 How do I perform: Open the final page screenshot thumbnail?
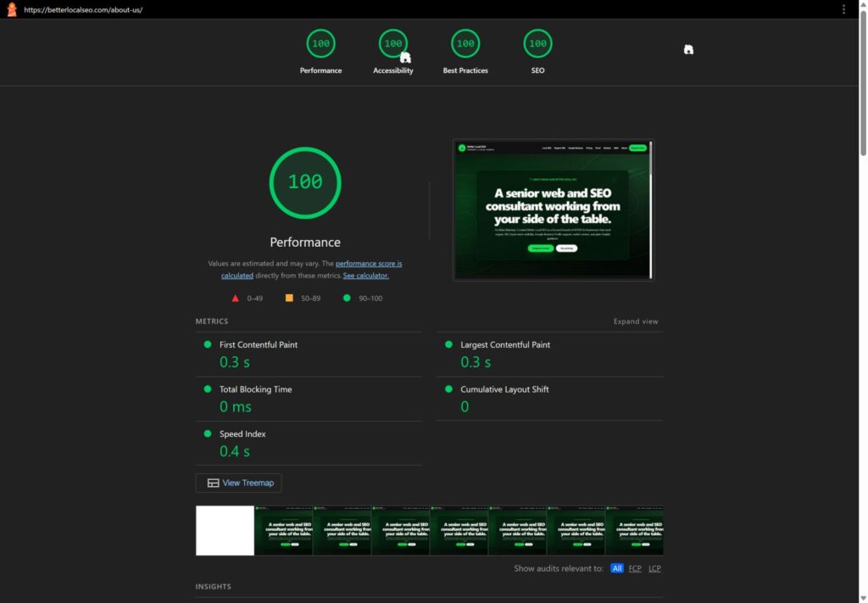pyautogui.click(x=553, y=209)
